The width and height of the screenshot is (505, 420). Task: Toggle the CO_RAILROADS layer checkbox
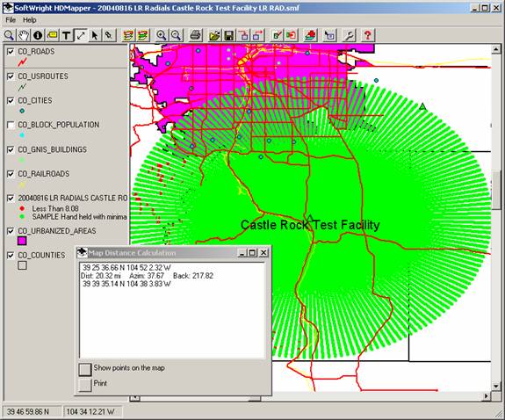(x=11, y=174)
